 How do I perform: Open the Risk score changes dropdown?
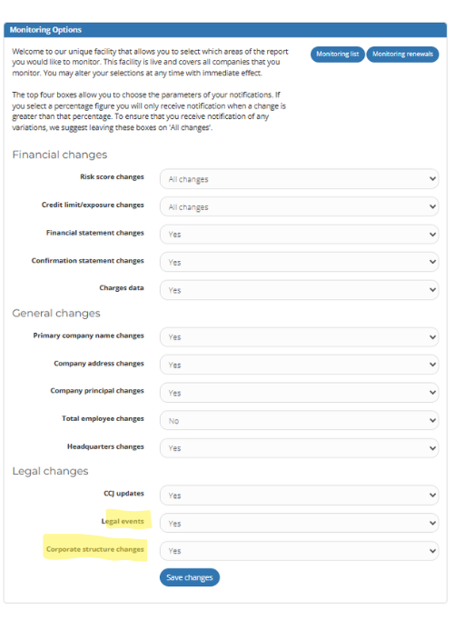299,179
